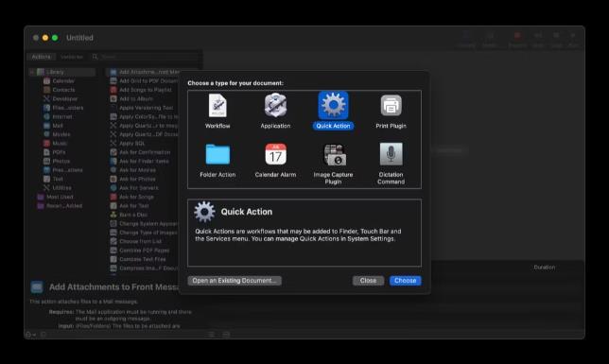Select the Image Capture Plugin icon

coord(334,155)
